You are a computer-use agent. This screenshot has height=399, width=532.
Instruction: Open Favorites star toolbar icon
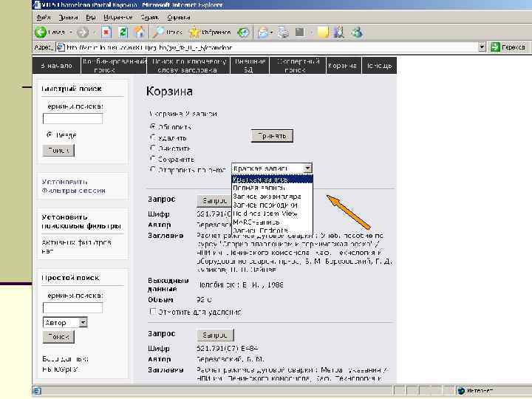[x=195, y=33]
